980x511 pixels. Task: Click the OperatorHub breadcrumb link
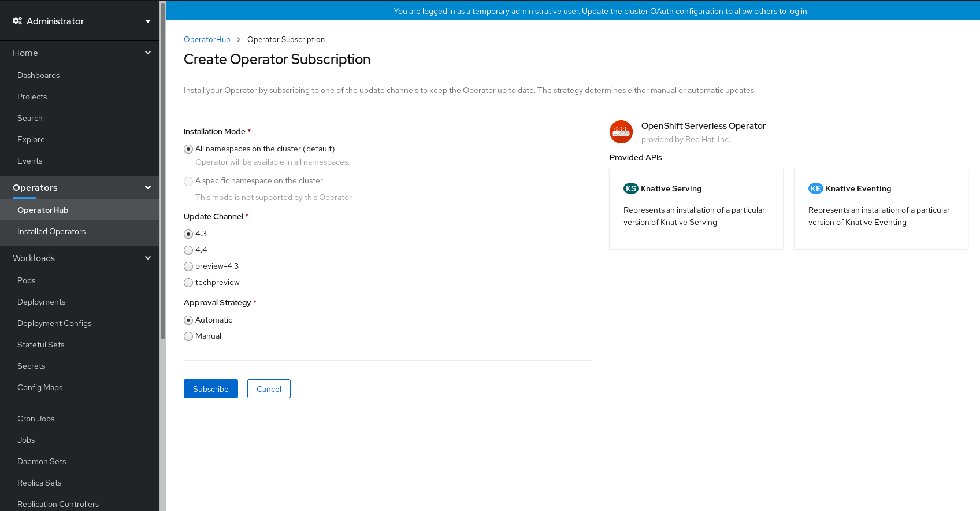pyautogui.click(x=207, y=39)
